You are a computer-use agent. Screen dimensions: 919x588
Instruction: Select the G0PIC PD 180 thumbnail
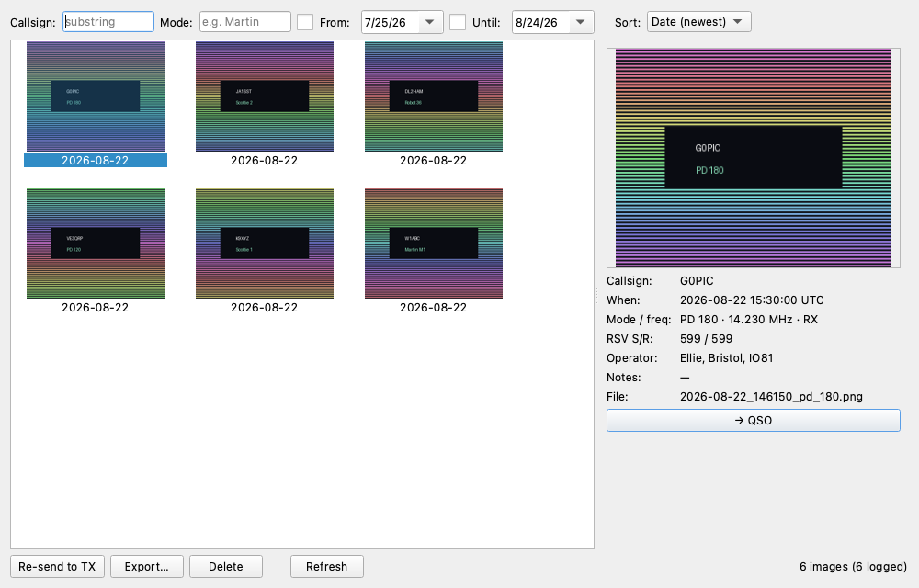point(96,96)
